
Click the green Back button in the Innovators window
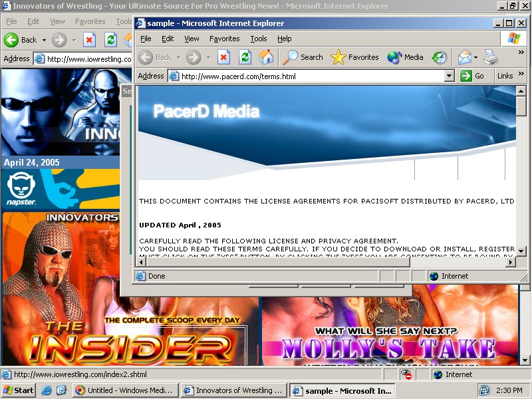tap(20, 40)
